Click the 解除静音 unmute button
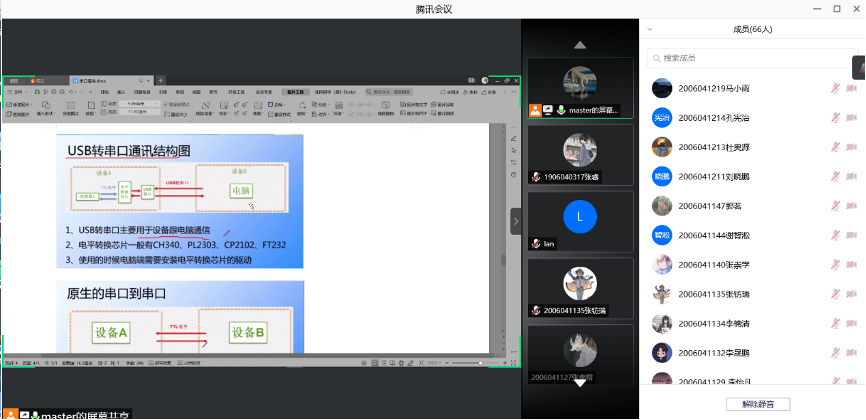The image size is (866, 420). [x=751, y=404]
